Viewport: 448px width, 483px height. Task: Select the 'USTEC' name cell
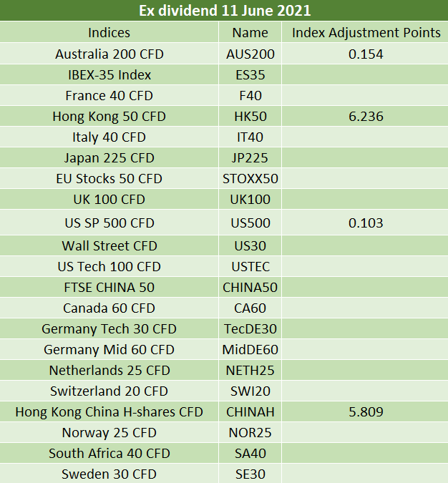[250, 266]
